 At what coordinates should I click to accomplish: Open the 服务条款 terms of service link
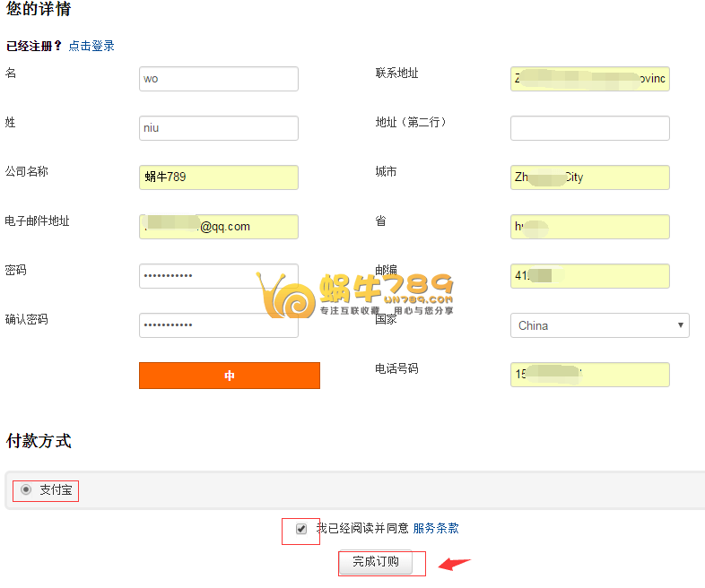coord(436,529)
